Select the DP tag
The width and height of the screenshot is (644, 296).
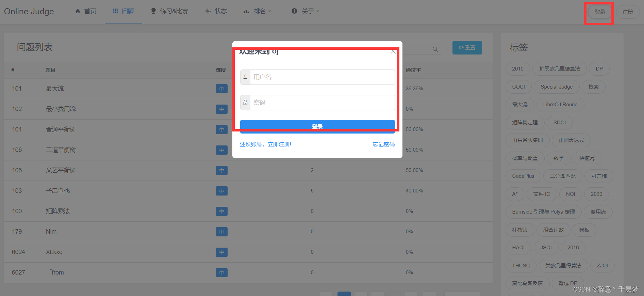pyautogui.click(x=599, y=69)
